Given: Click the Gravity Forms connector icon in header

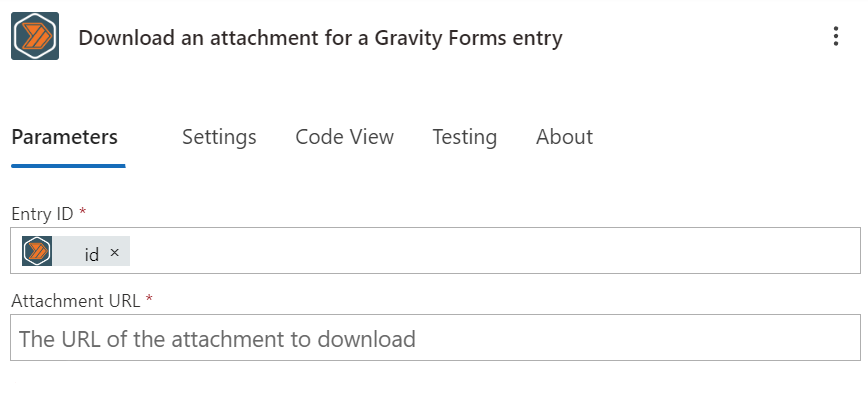Looking at the screenshot, I should 35,36.
